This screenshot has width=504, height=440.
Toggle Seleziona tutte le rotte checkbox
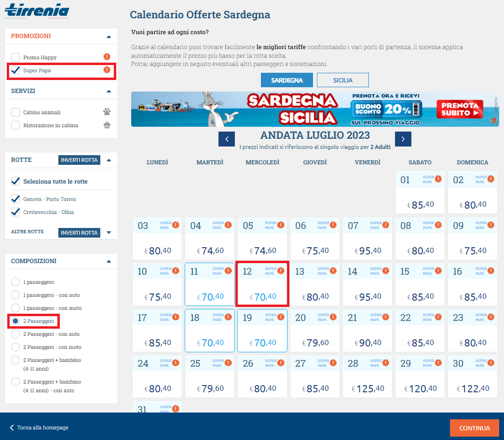point(15,181)
